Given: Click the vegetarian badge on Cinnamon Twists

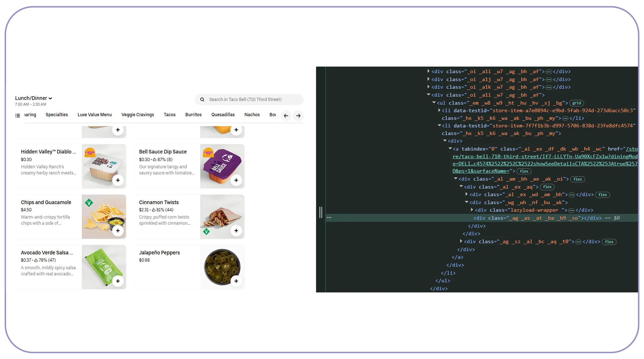Looking at the screenshot, I should tap(206, 232).
